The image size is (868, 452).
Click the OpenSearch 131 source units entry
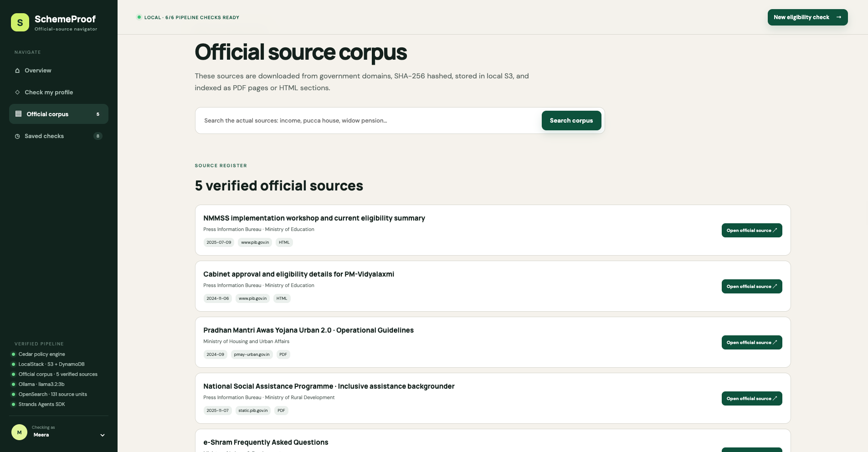coord(53,394)
